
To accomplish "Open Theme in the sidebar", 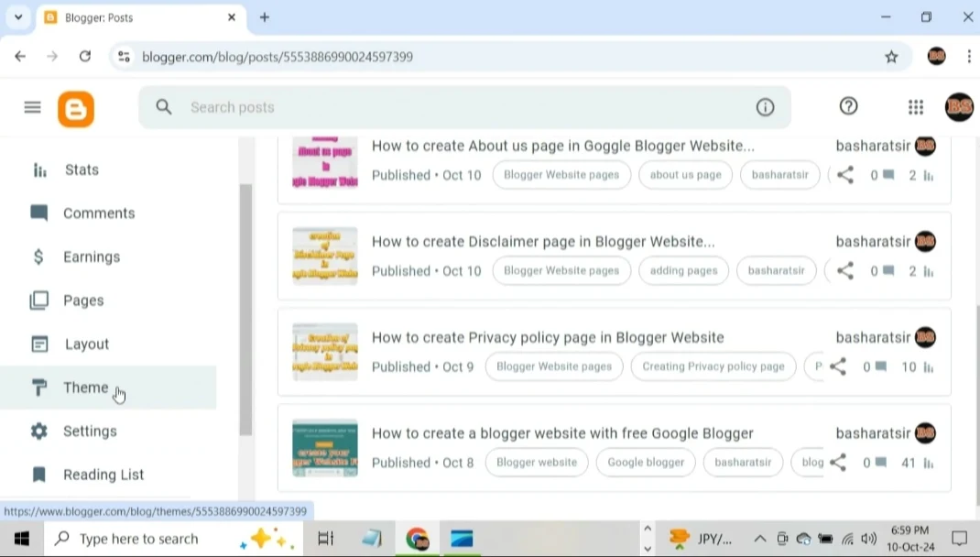I will tap(108, 388).
